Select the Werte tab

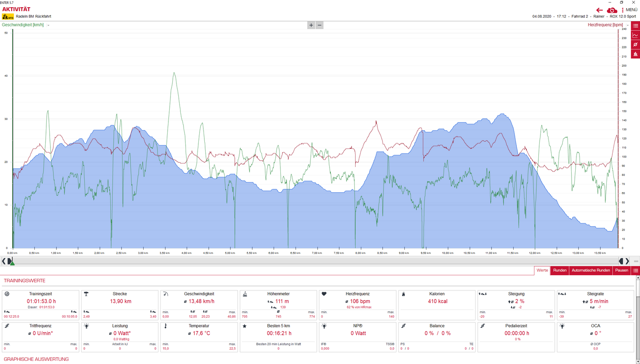point(542,271)
